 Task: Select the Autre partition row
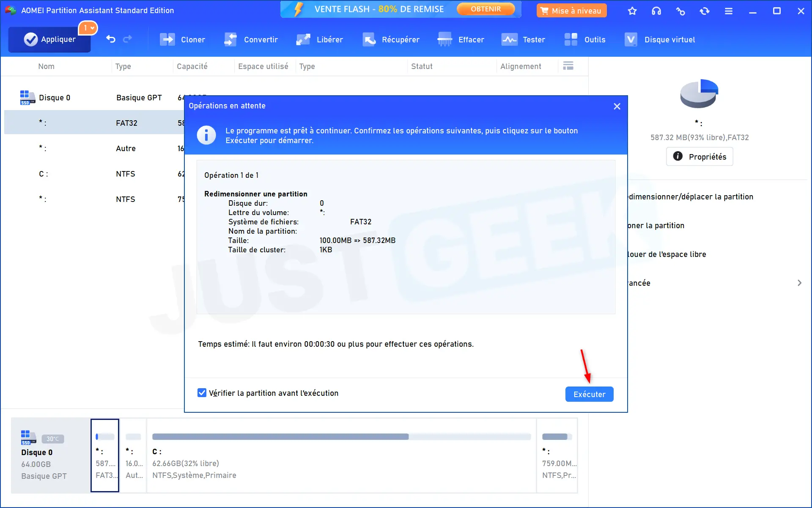pyautogui.click(x=94, y=148)
